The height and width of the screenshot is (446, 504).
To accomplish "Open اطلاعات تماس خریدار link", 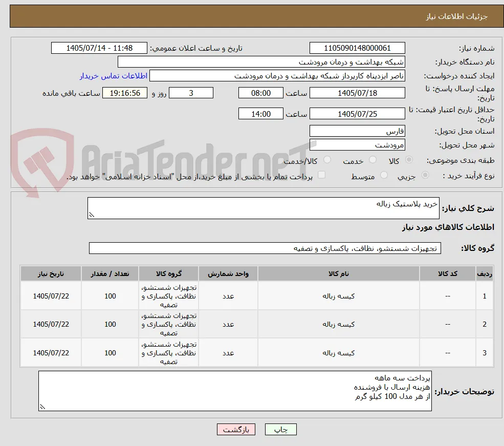I will (x=114, y=76).
